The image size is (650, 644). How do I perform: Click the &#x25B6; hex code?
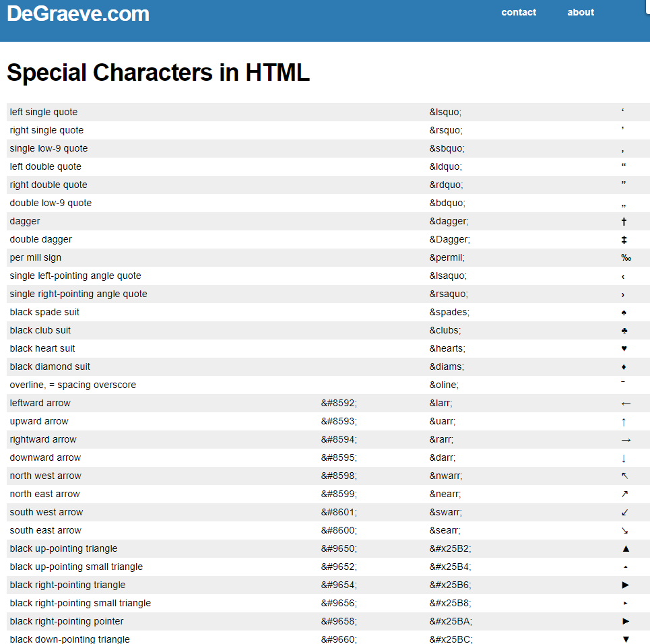450,585
